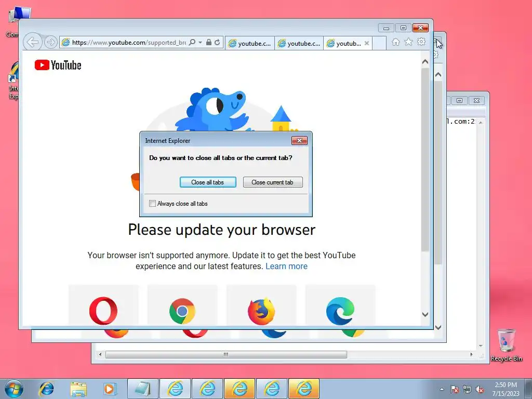Click right arrow of back window horizontal scrollbar
532x399 pixels.
(x=471, y=354)
